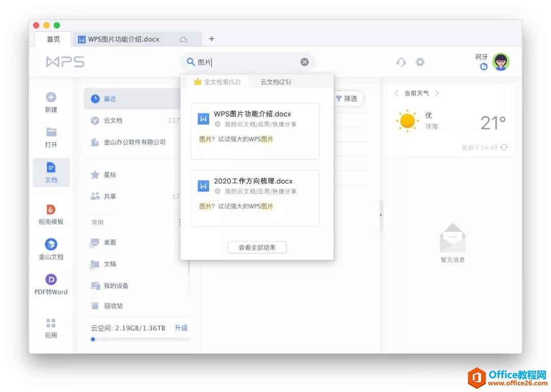Refresh weather with the update icon

tap(504, 148)
